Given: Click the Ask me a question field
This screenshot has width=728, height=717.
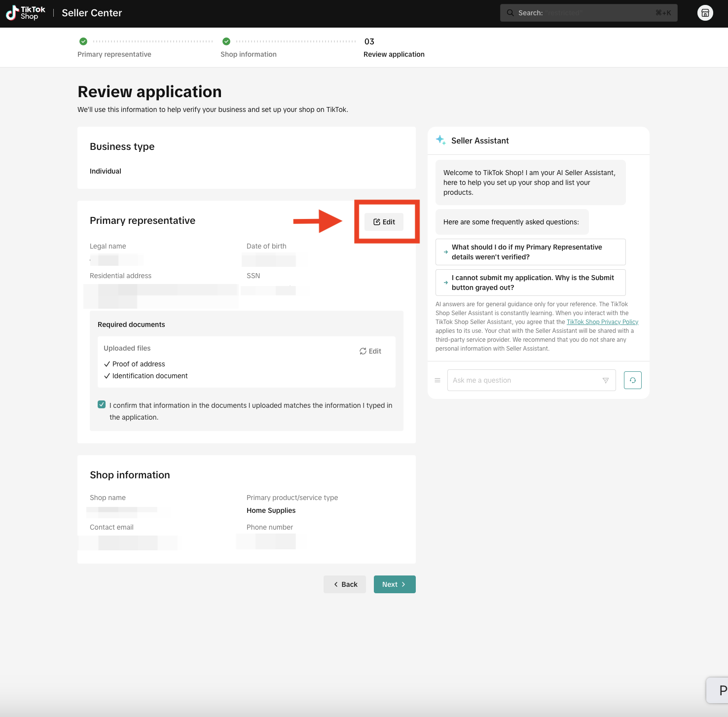Looking at the screenshot, I should point(523,380).
